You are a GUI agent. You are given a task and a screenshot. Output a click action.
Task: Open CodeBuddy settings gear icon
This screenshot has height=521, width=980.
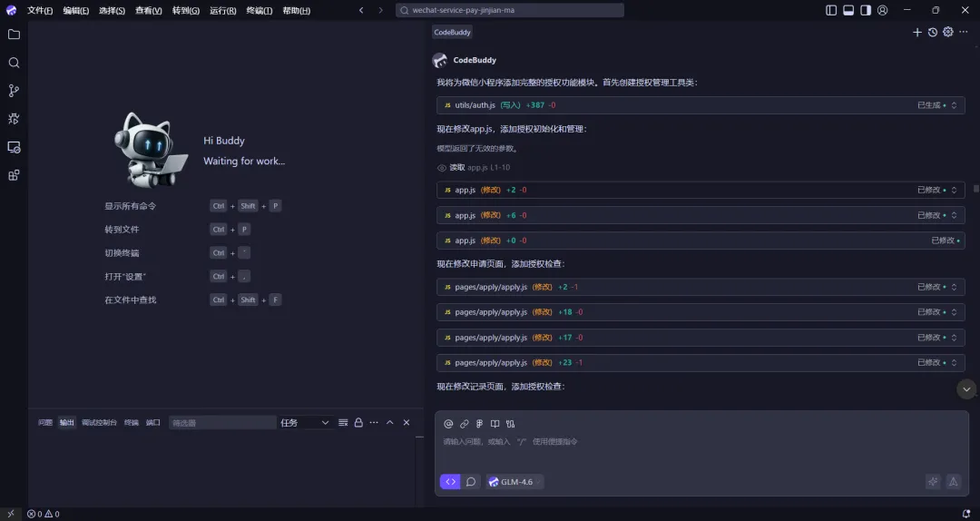pos(948,32)
